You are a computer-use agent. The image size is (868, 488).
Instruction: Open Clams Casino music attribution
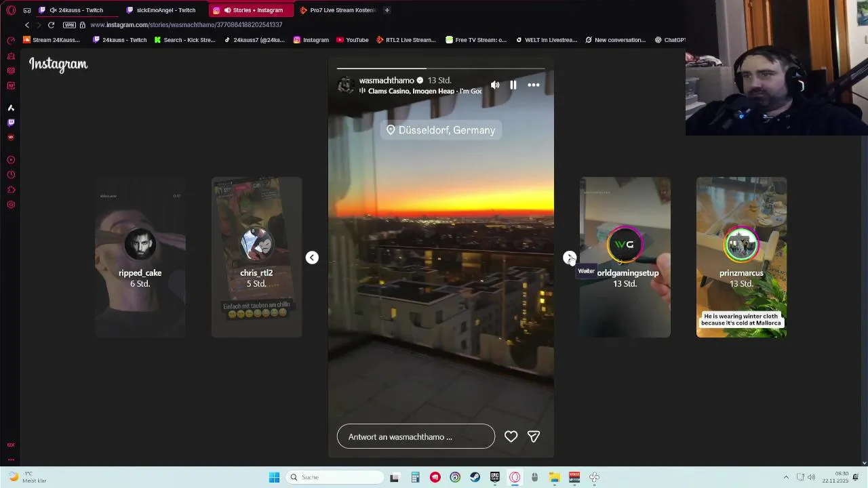coord(420,91)
